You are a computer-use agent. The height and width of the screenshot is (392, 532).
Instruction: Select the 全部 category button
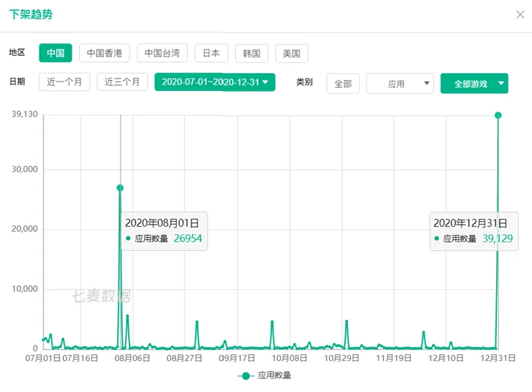click(x=342, y=83)
